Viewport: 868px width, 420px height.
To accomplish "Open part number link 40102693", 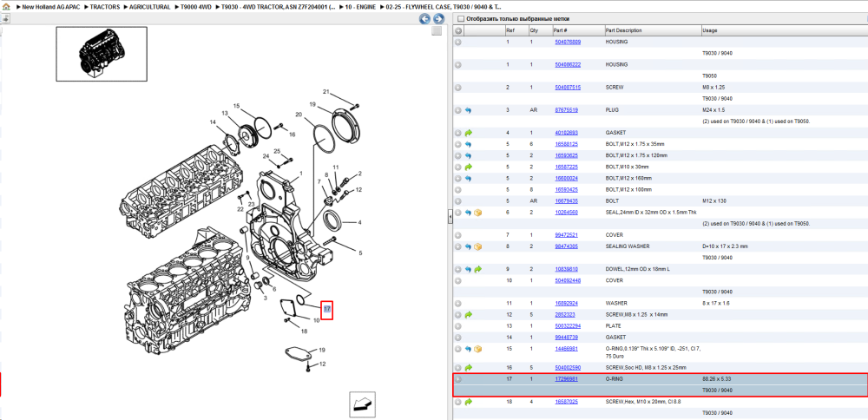I will coord(566,133).
